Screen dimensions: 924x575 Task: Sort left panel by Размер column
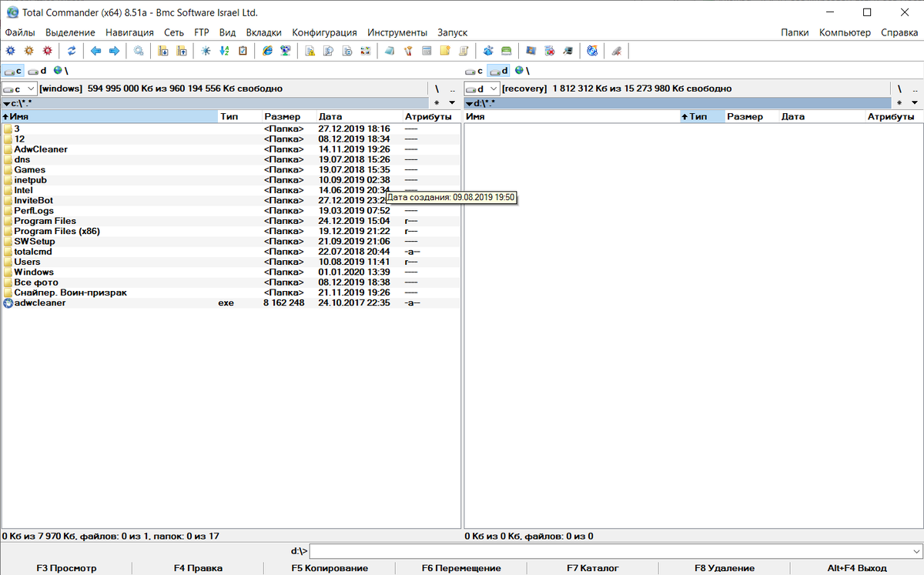click(x=288, y=117)
